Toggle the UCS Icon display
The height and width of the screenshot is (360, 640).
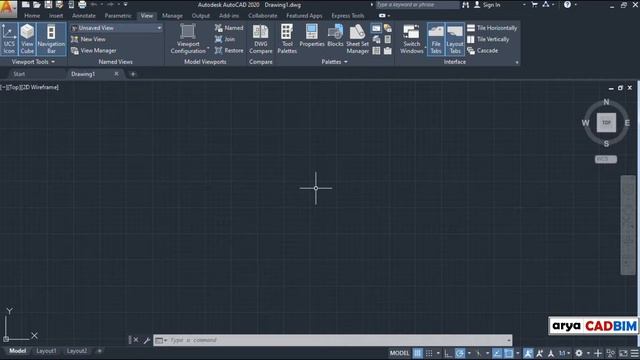(9, 39)
